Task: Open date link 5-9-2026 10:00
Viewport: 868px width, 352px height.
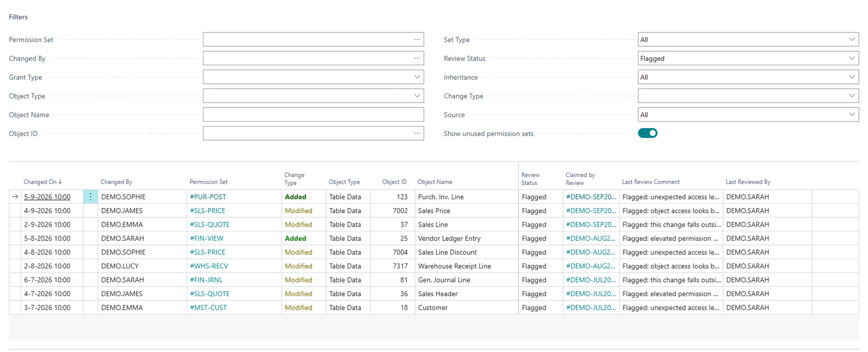Action: click(x=47, y=197)
